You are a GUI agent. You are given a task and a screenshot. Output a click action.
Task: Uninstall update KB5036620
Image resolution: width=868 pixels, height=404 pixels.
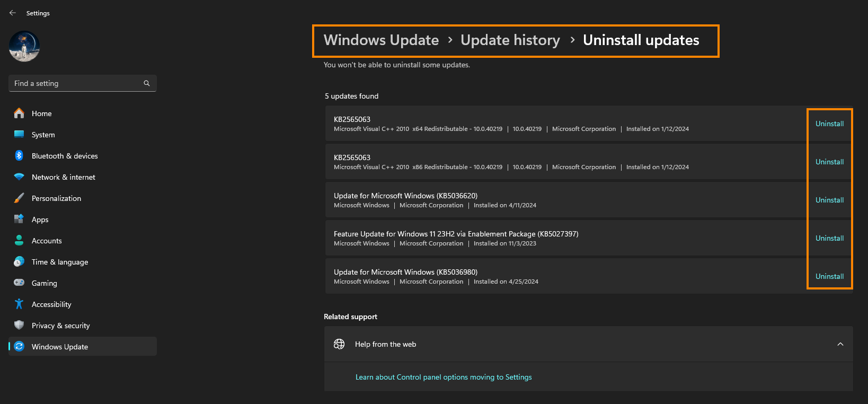click(829, 200)
